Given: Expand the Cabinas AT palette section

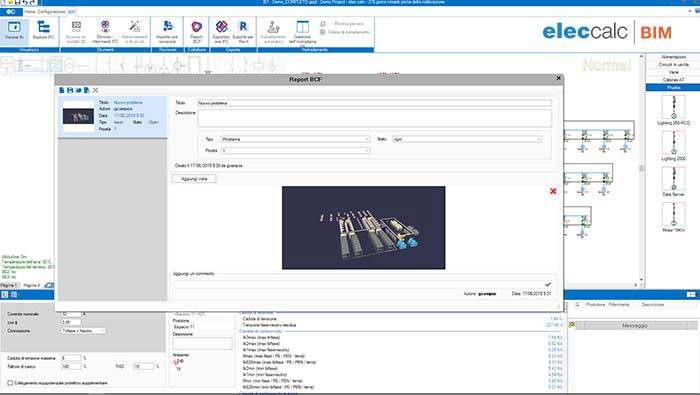Looking at the screenshot, I should (x=673, y=80).
